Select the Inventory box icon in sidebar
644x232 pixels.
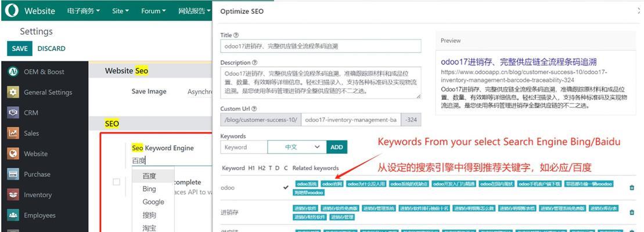point(13,195)
